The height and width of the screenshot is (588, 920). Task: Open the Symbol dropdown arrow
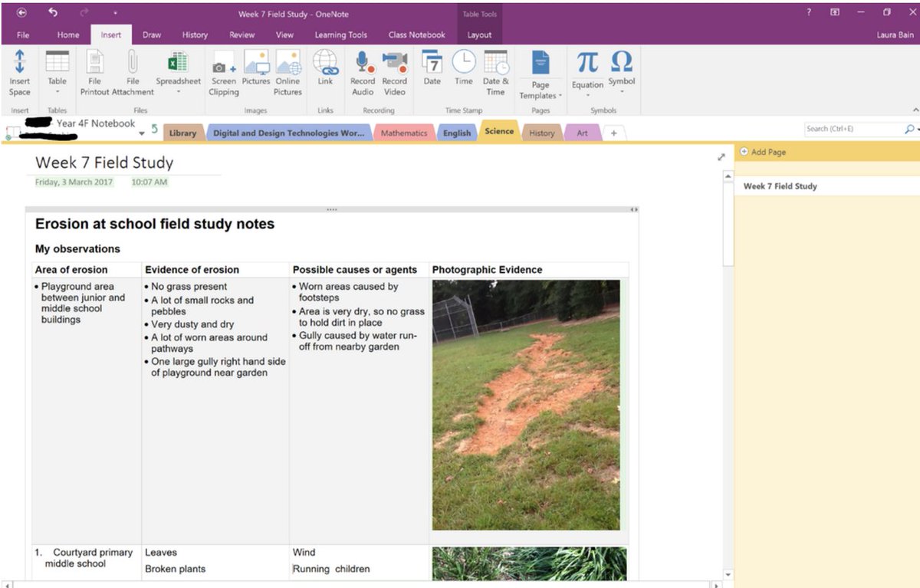point(622,92)
